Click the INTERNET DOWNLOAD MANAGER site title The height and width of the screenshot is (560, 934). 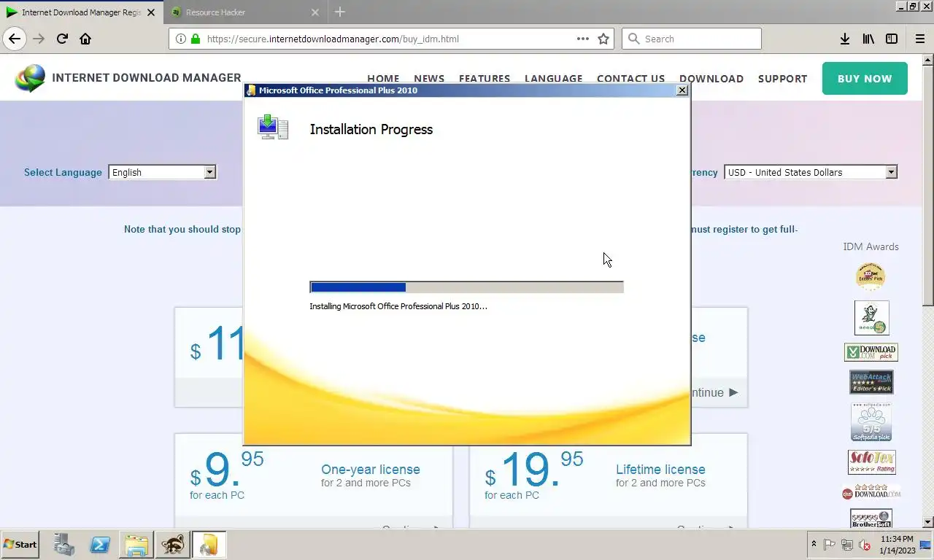coord(147,77)
